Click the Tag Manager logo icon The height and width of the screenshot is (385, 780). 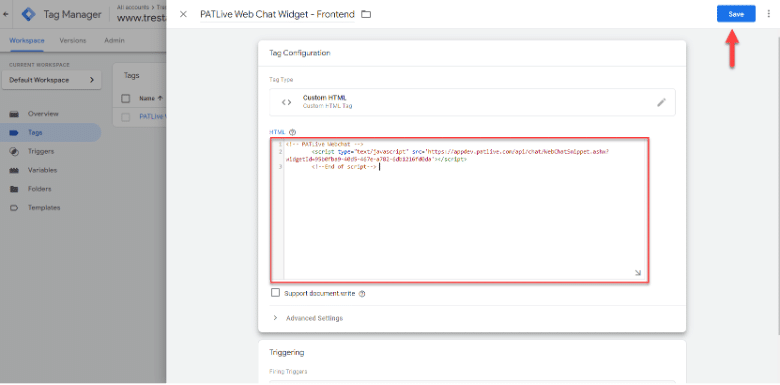point(29,14)
